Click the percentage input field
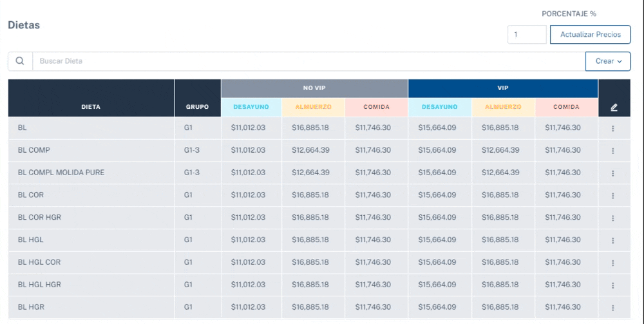644x324 pixels. pos(526,35)
